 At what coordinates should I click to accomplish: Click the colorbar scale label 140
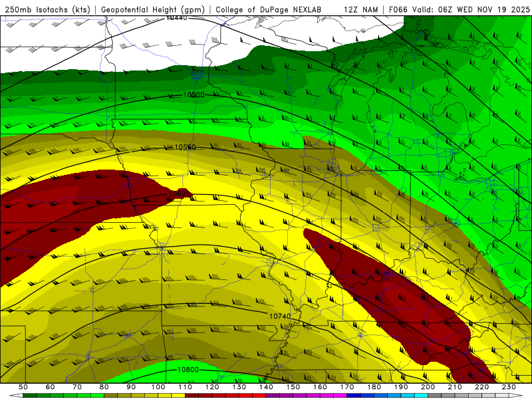pyautogui.click(x=266, y=387)
